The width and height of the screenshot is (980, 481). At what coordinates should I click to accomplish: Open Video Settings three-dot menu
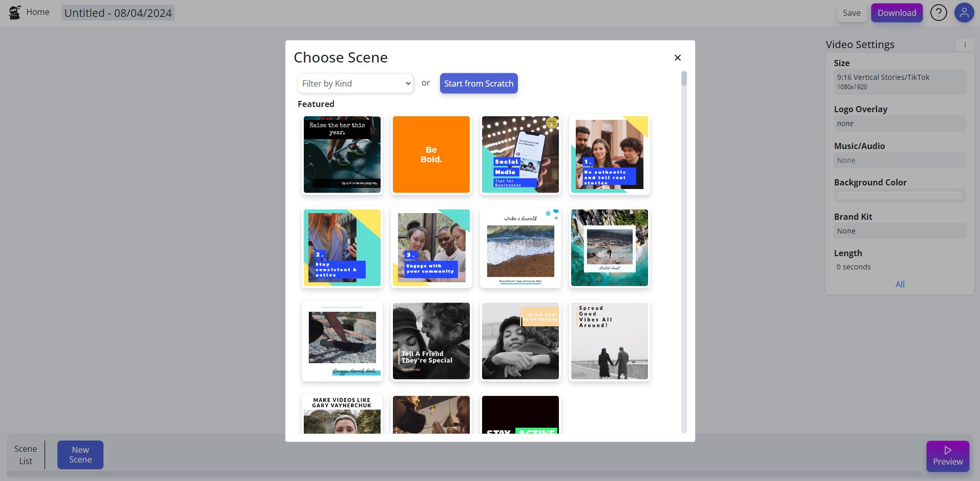tap(965, 45)
